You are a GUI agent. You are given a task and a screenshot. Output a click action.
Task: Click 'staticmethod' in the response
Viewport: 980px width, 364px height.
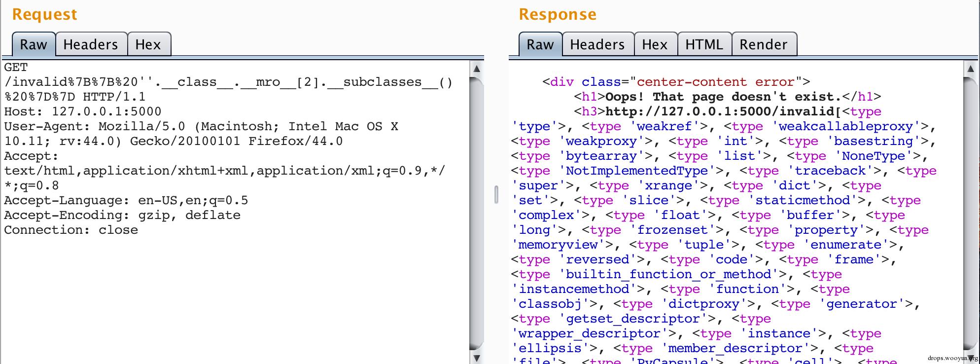click(x=803, y=200)
